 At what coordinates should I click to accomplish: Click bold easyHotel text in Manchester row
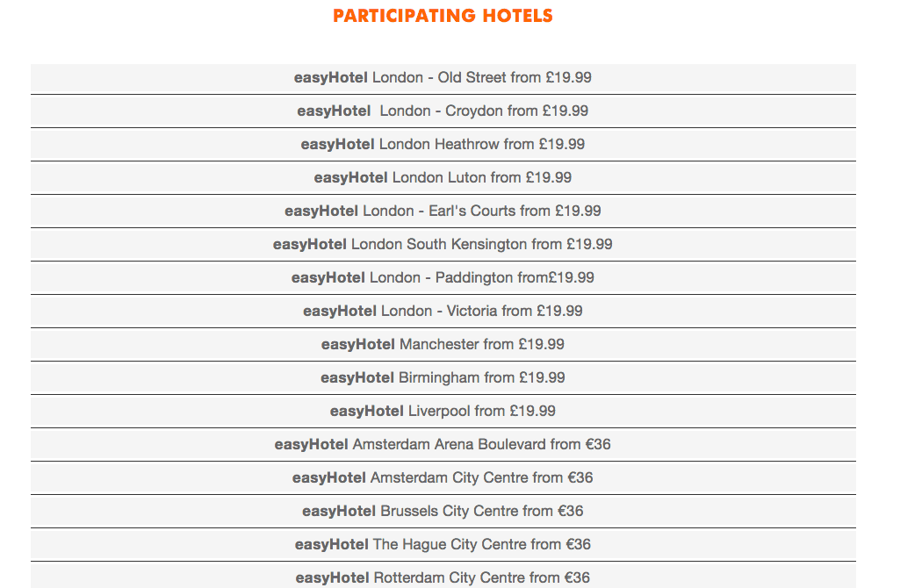tap(358, 345)
